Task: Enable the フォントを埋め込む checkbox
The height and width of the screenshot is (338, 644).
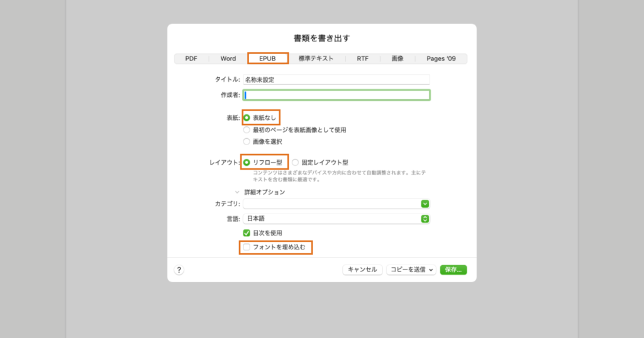Action: pyautogui.click(x=247, y=248)
